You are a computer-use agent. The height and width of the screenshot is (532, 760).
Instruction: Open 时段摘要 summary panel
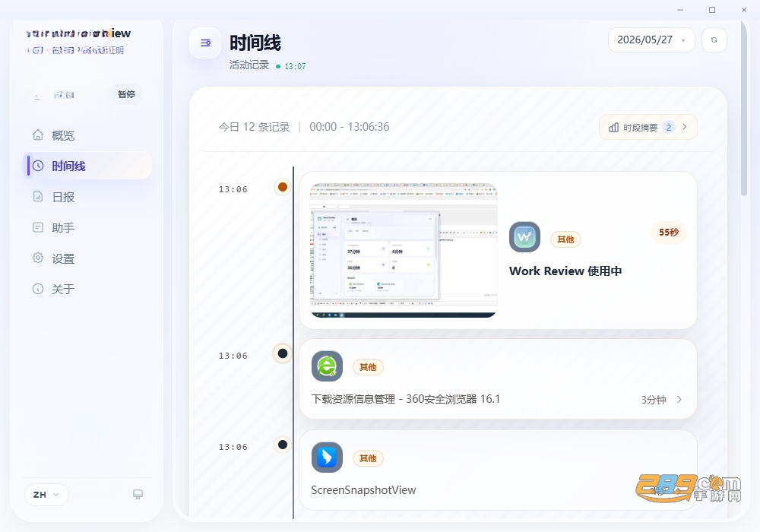[x=648, y=128]
